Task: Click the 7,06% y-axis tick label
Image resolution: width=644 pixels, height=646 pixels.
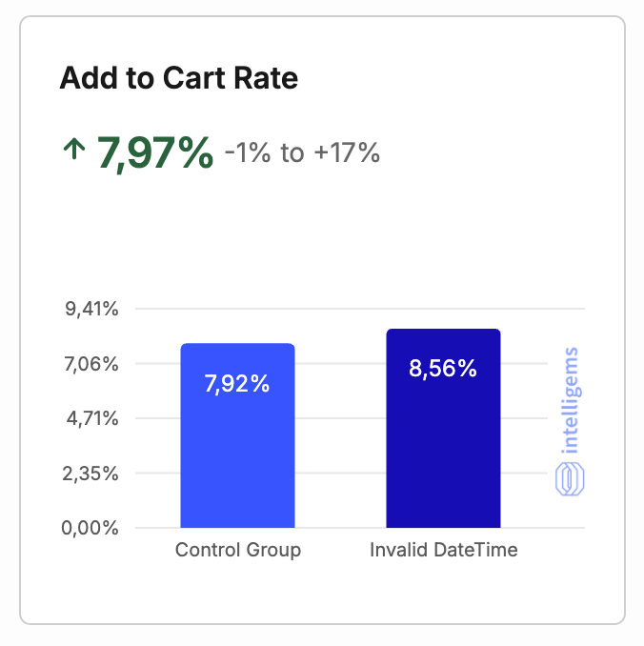Action: coord(91,363)
